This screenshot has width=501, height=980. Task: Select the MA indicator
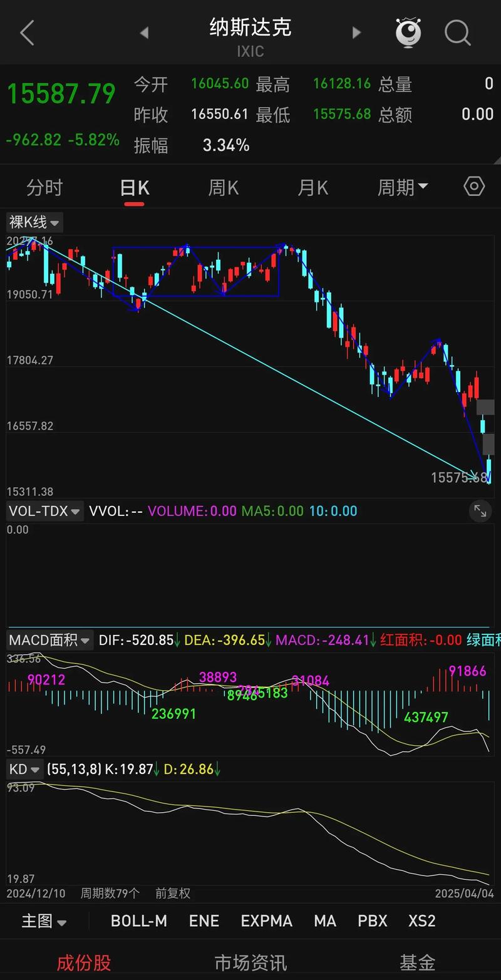325,921
